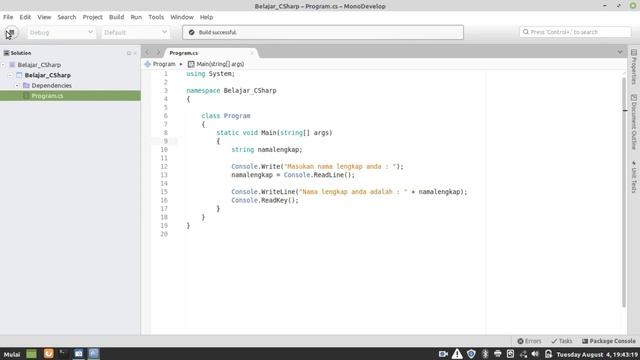Image resolution: width=640 pixels, height=360 pixels.
Task: Open the Run menu
Action: (x=136, y=17)
